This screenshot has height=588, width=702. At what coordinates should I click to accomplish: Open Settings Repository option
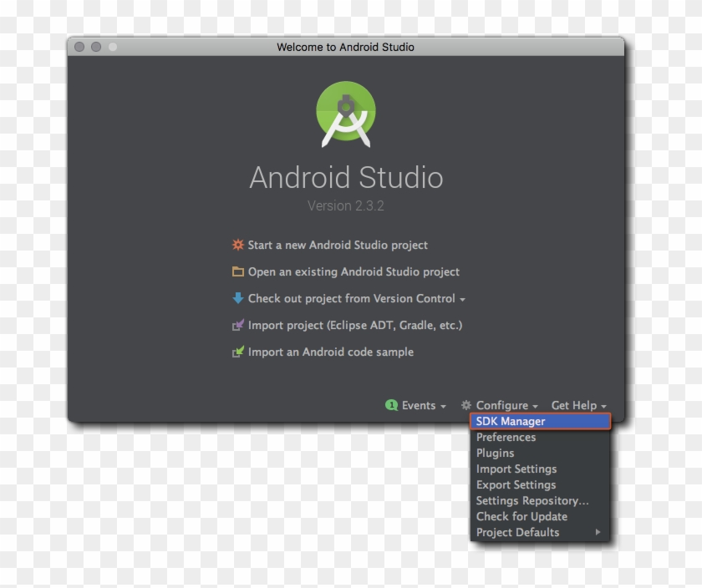(x=532, y=500)
